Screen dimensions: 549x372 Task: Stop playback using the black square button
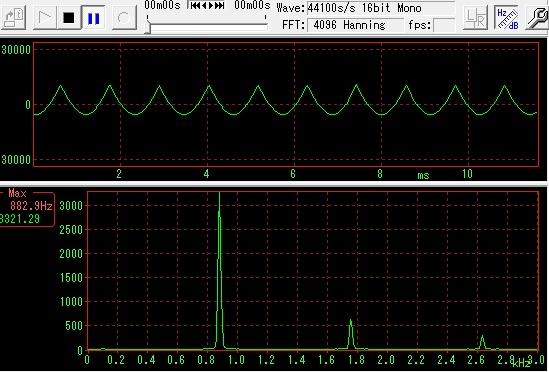[69, 18]
